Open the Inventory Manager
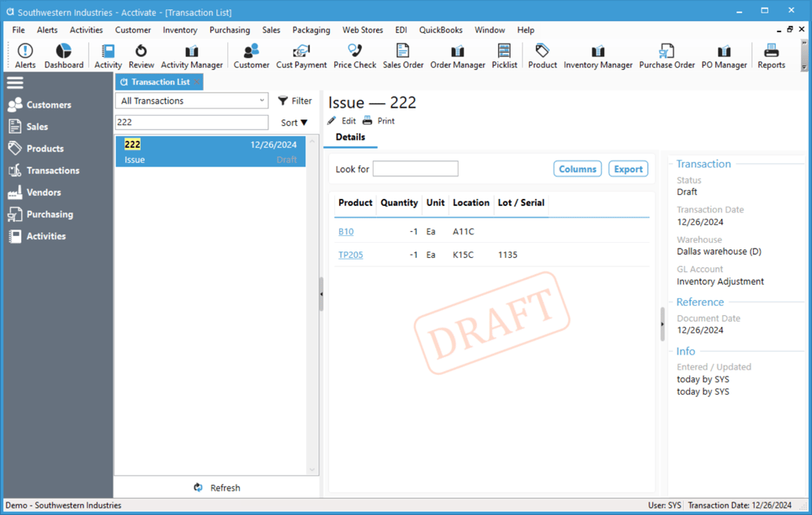The width and height of the screenshot is (812, 515). [x=598, y=56]
